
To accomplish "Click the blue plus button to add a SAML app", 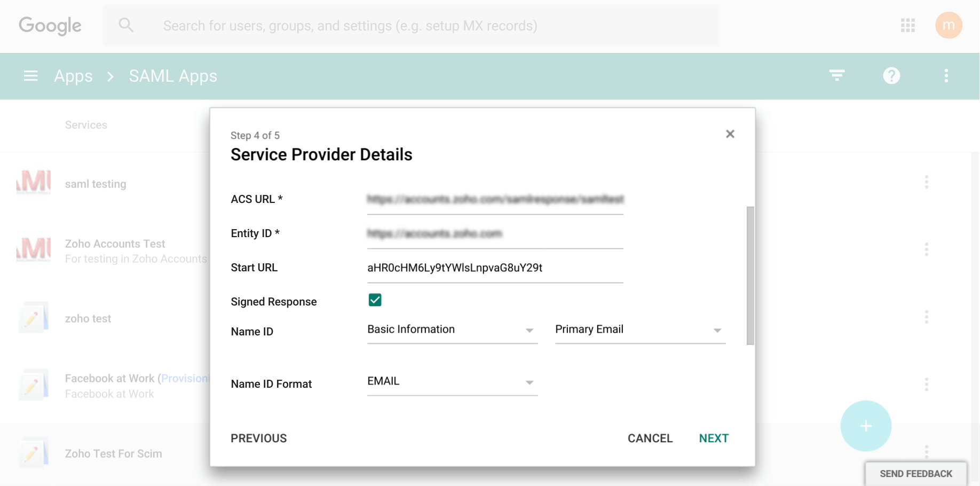I will [865, 426].
